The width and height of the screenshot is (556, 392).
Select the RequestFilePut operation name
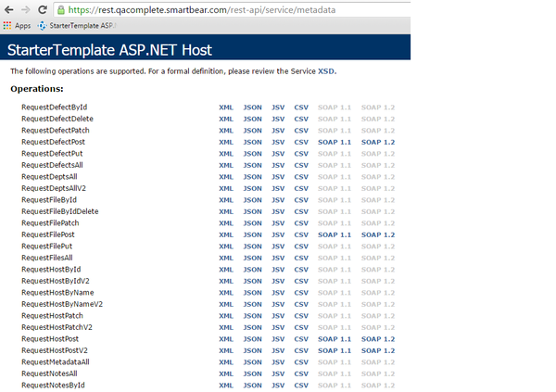tap(47, 247)
